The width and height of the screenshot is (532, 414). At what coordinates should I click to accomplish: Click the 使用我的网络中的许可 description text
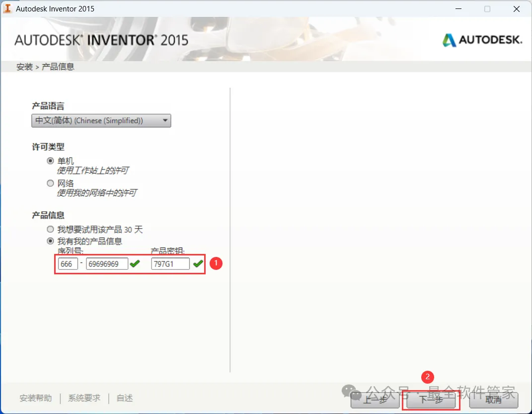(x=97, y=193)
